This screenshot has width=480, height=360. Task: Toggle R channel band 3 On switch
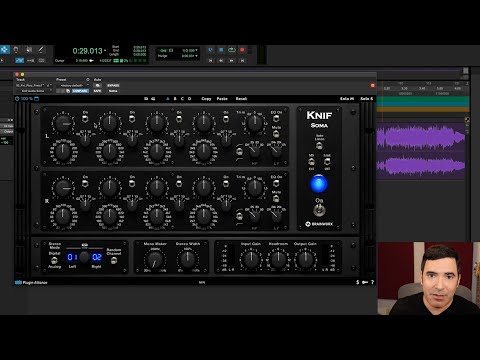tap(179, 183)
